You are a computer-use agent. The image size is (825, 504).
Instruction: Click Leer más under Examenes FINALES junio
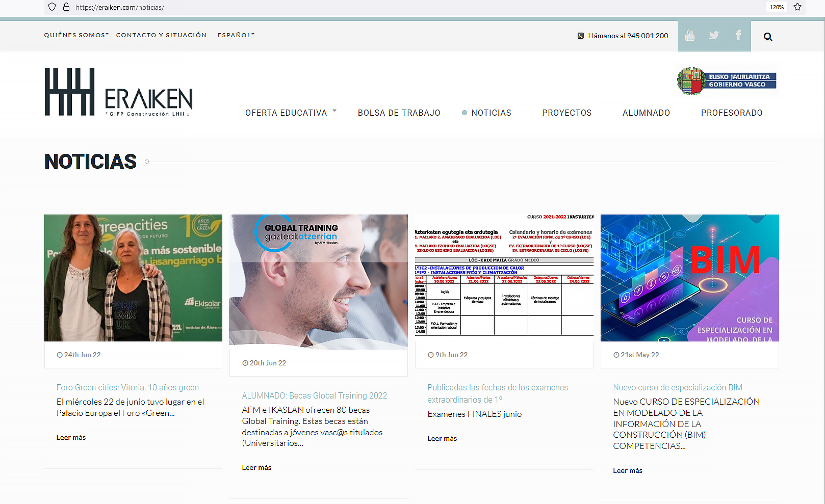tap(442, 438)
